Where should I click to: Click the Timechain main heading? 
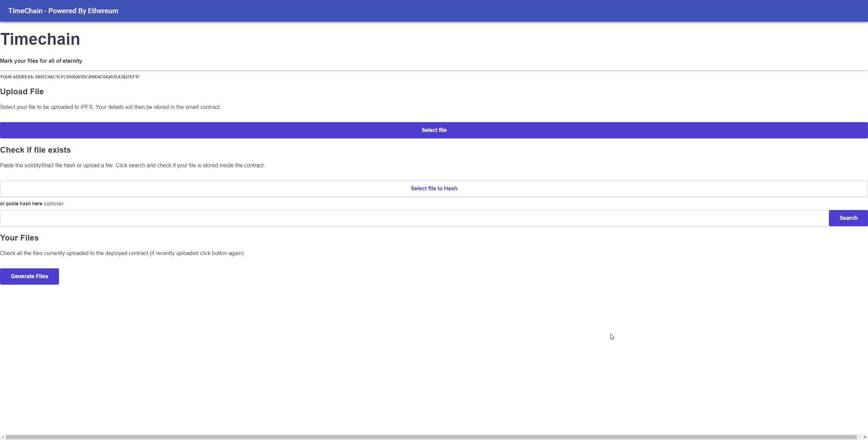(40, 39)
